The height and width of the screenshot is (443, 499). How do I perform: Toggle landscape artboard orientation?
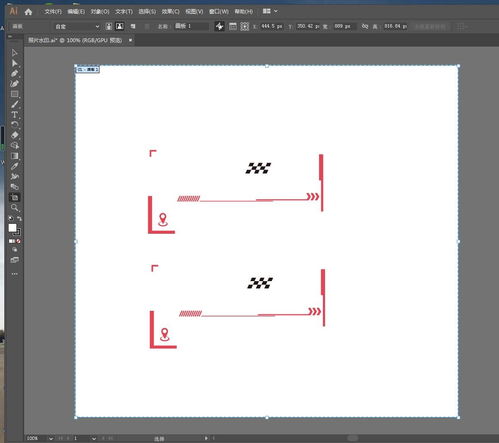[x=120, y=26]
